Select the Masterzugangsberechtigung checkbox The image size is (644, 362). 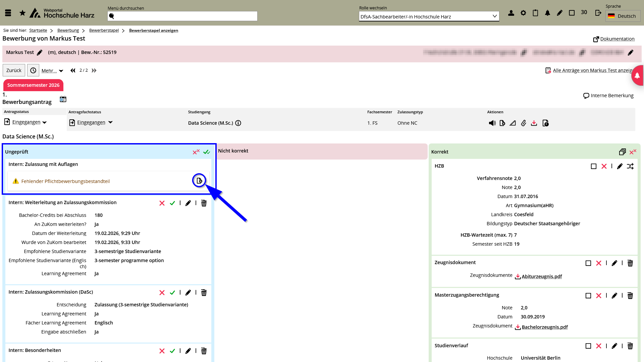[x=588, y=296]
